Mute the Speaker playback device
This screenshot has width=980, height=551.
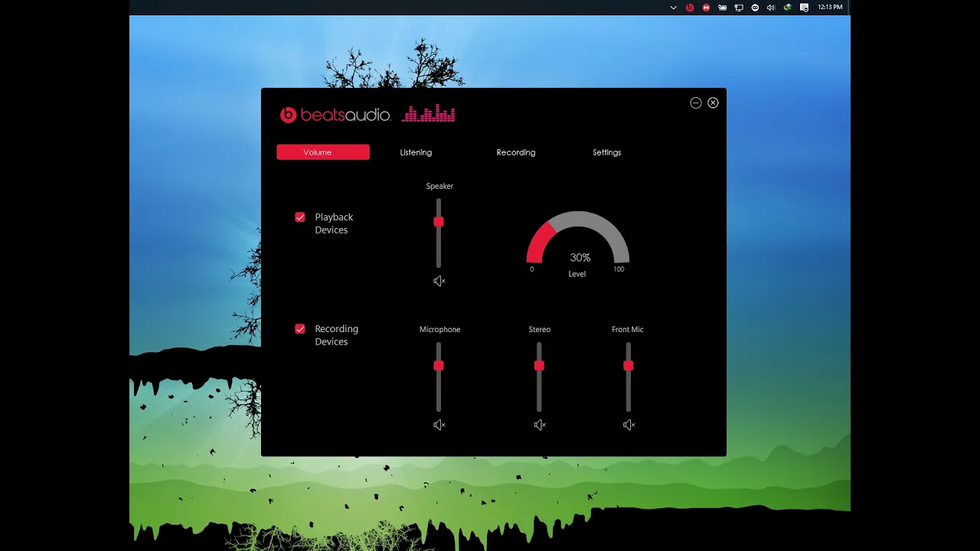coord(439,281)
